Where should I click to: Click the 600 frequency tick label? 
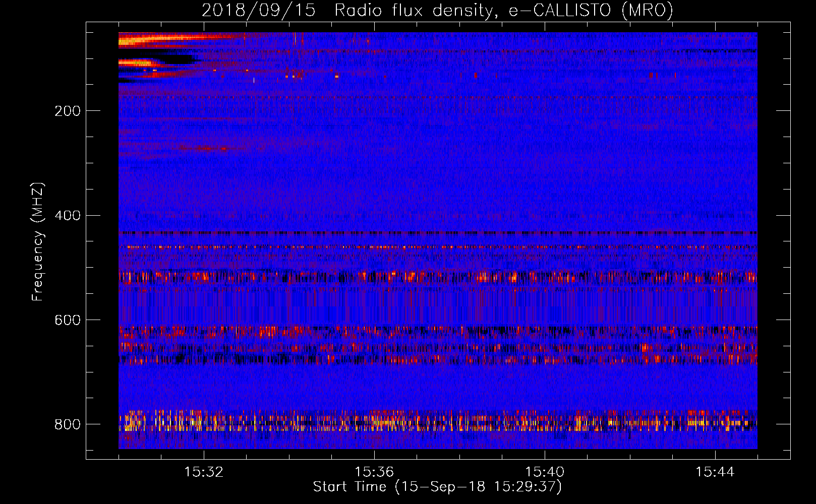coord(68,320)
